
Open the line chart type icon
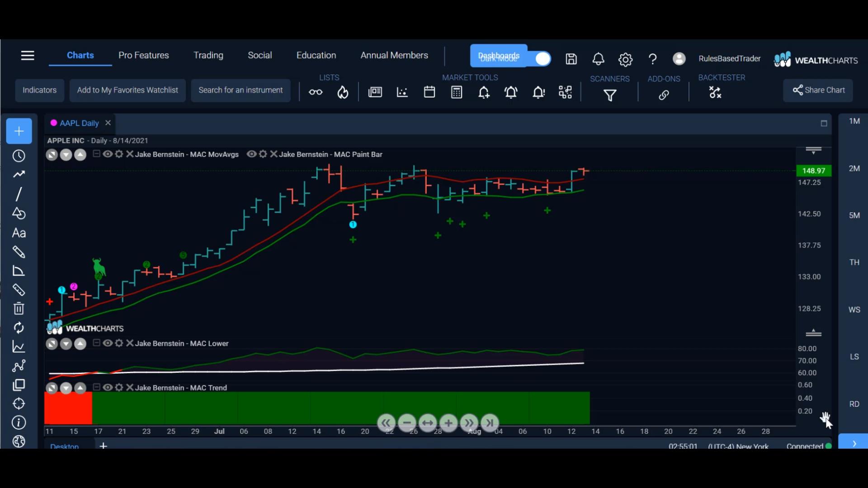pyautogui.click(x=19, y=347)
